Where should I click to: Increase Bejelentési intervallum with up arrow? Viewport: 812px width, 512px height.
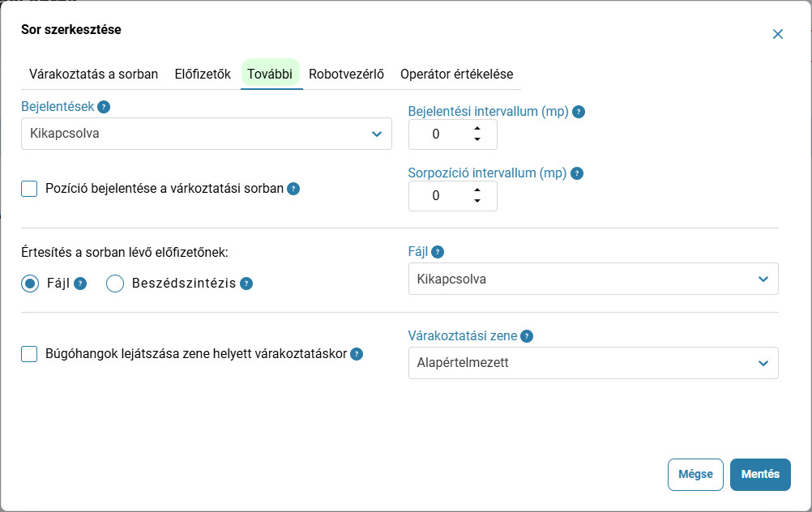click(477, 128)
